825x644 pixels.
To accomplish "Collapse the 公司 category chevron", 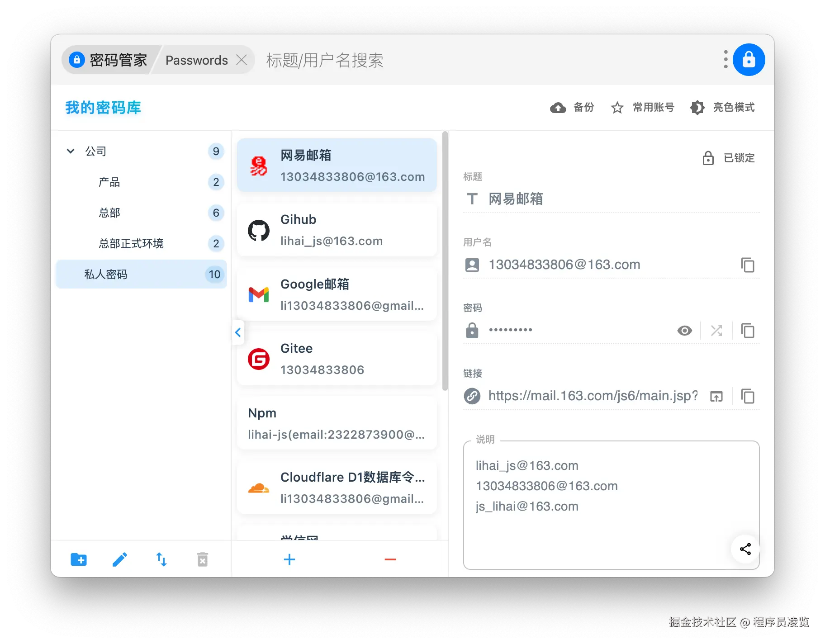I will pos(71,151).
